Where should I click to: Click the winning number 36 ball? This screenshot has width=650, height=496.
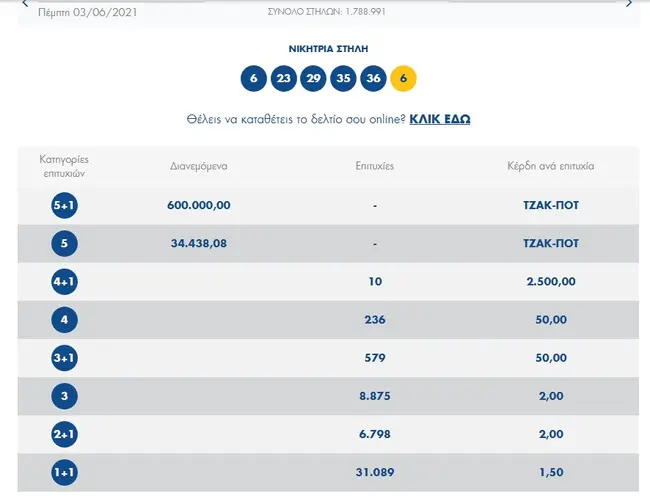[x=374, y=79]
